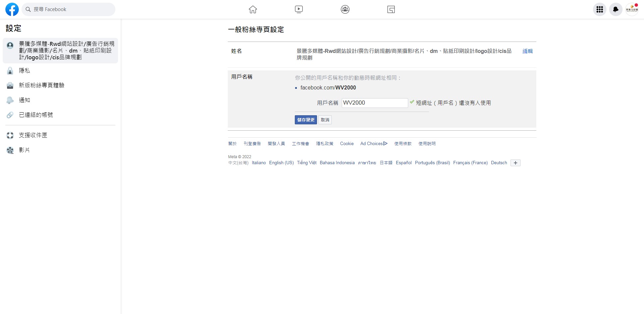Viewport: 644px width, 314px height.
Task: Switch language to Italiano
Action: 259,163
